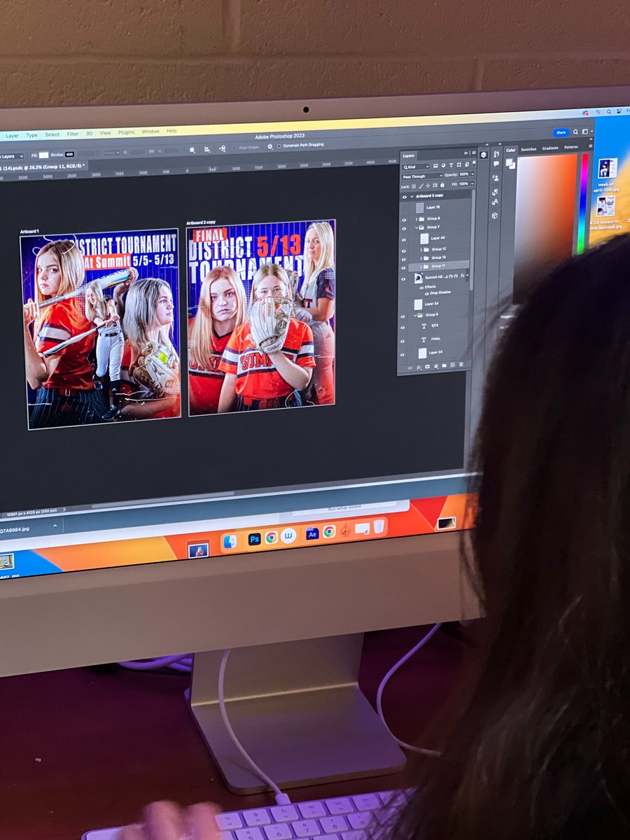
Task: Open the Plugins menu
Action: point(126,132)
